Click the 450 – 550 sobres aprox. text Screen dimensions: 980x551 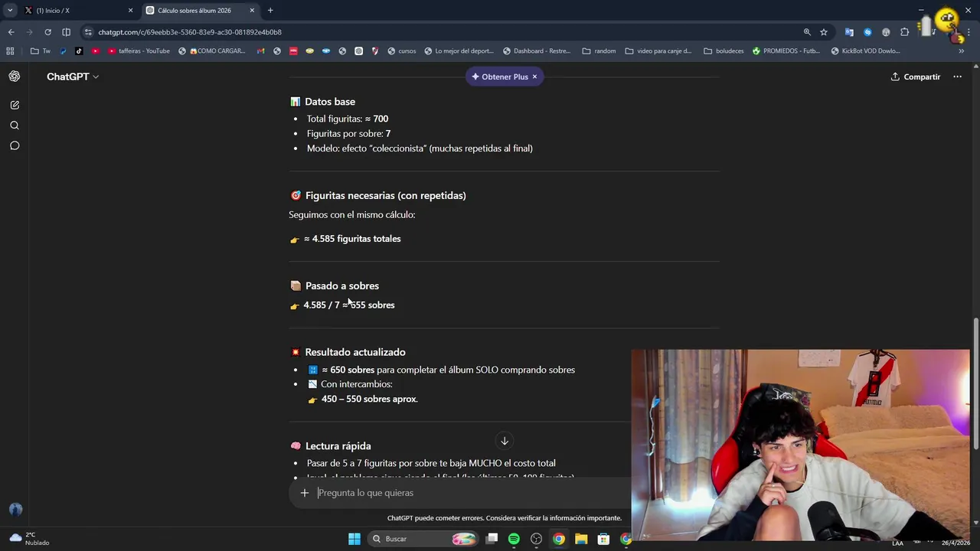[x=369, y=399]
